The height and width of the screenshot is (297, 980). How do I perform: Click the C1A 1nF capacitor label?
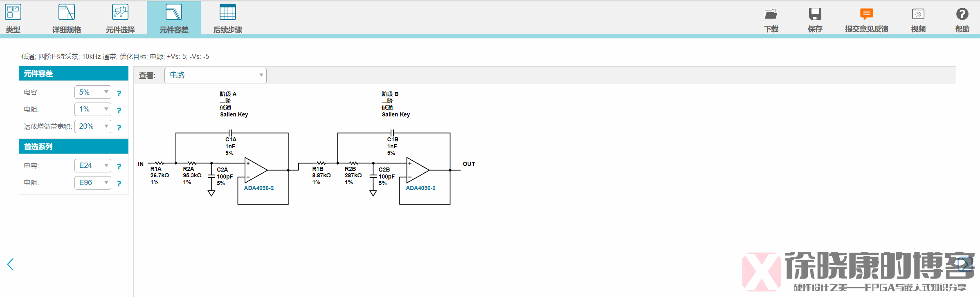[x=231, y=146]
